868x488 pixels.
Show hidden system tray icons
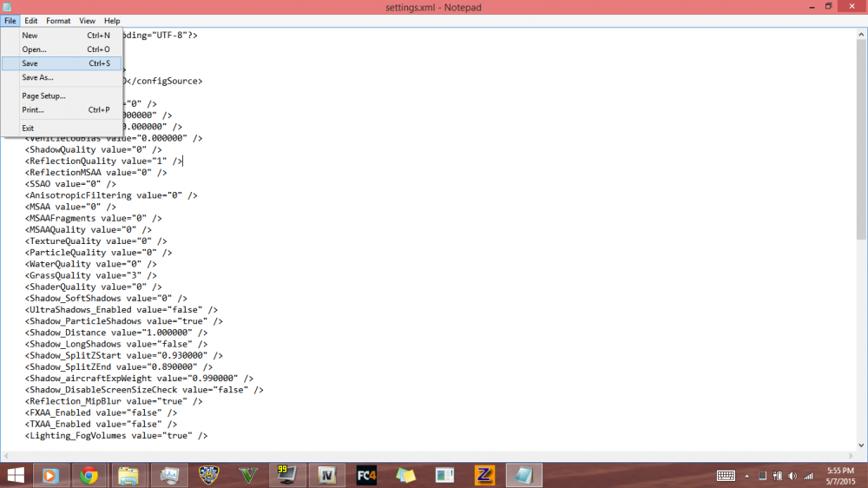(x=746, y=476)
